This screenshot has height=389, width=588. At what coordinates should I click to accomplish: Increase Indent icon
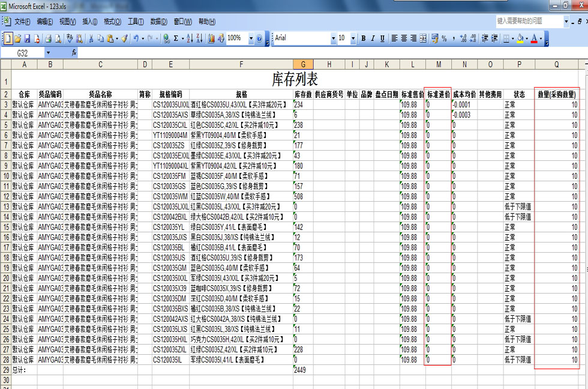tap(494, 38)
